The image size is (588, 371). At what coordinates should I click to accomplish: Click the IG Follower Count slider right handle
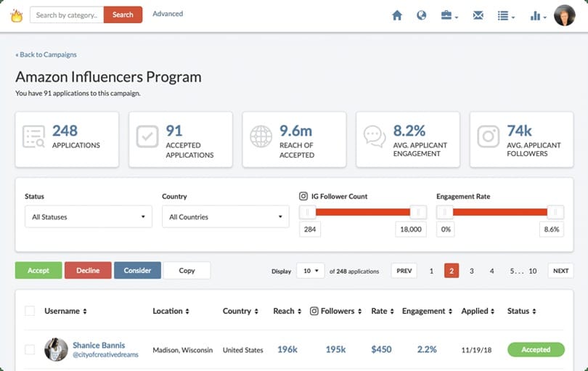[x=417, y=212]
